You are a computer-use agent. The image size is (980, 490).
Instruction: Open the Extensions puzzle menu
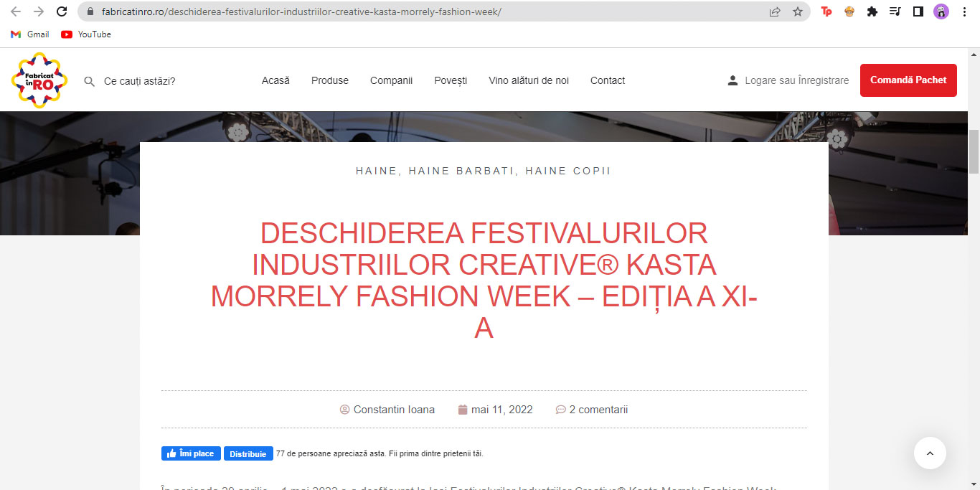(872, 11)
